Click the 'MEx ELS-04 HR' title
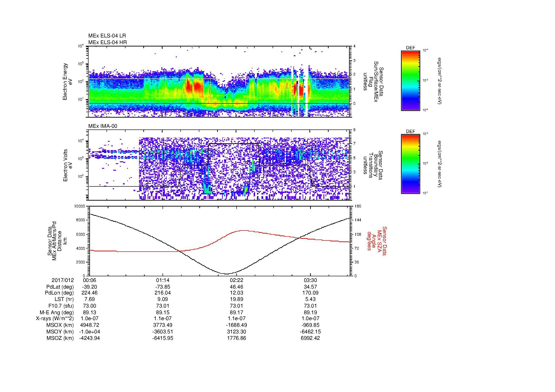 pos(107,42)
